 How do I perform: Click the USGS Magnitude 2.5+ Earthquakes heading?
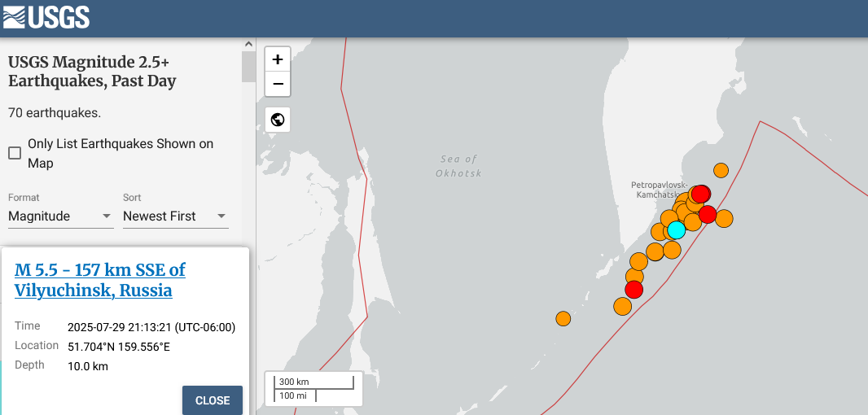(92, 72)
